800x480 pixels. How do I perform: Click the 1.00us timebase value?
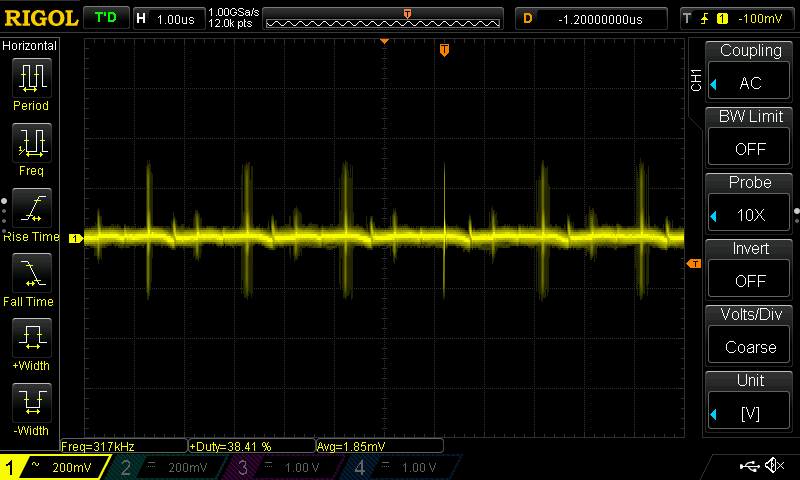pyautogui.click(x=176, y=19)
